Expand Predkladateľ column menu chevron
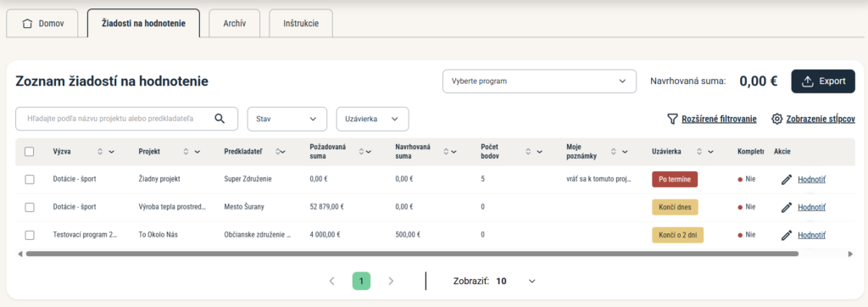 pyautogui.click(x=283, y=151)
